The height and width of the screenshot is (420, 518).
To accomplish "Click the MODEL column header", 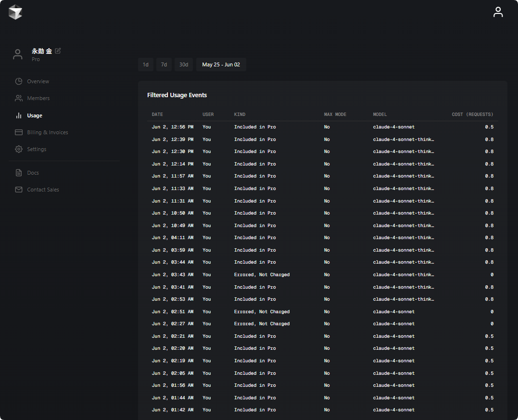I will point(380,115).
